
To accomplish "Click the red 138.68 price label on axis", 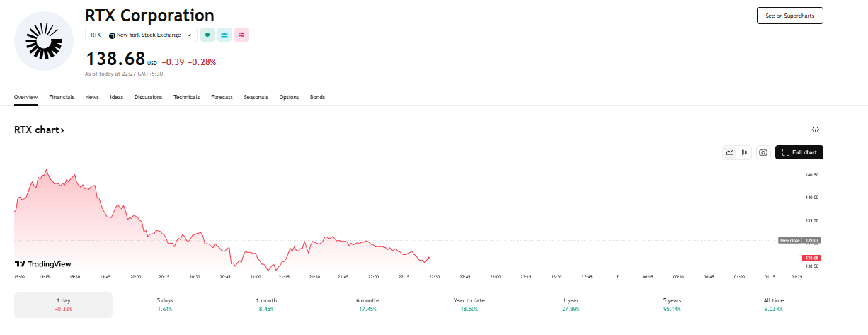I will coord(811,258).
